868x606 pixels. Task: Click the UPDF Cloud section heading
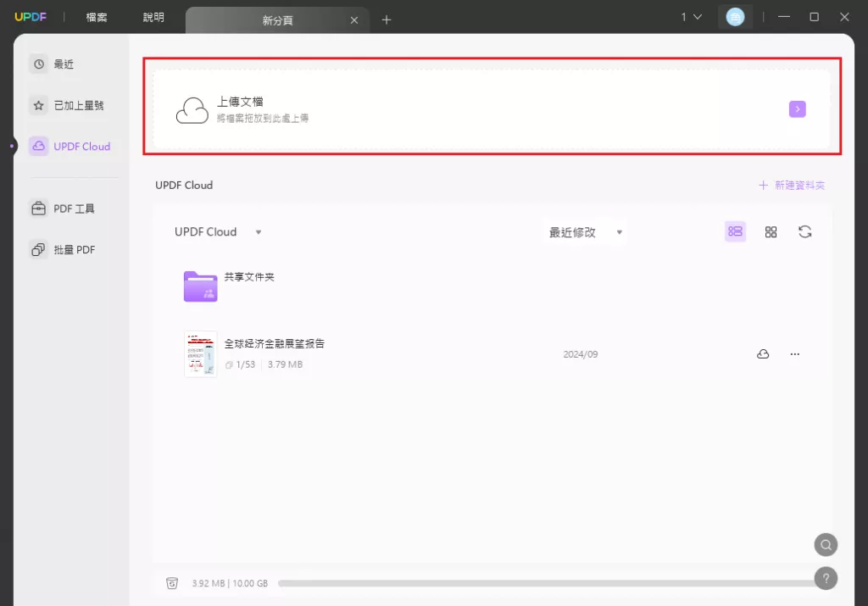click(184, 186)
